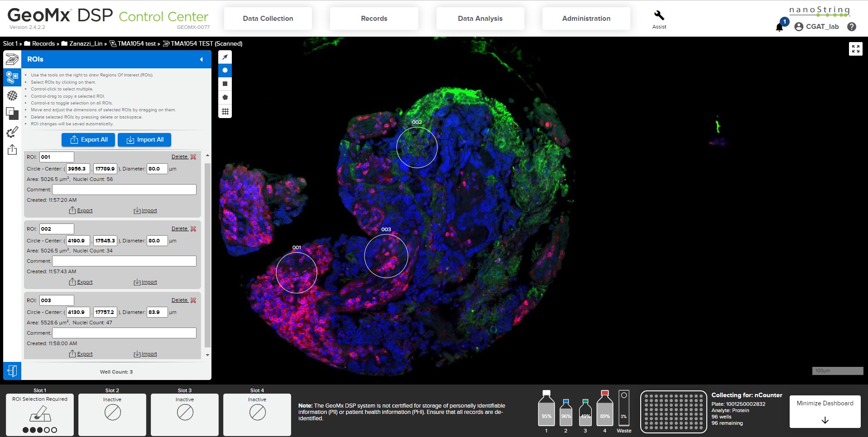Image resolution: width=868 pixels, height=437 pixels.
Task: Click the export share icon in sidebar
Action: pos(12,150)
